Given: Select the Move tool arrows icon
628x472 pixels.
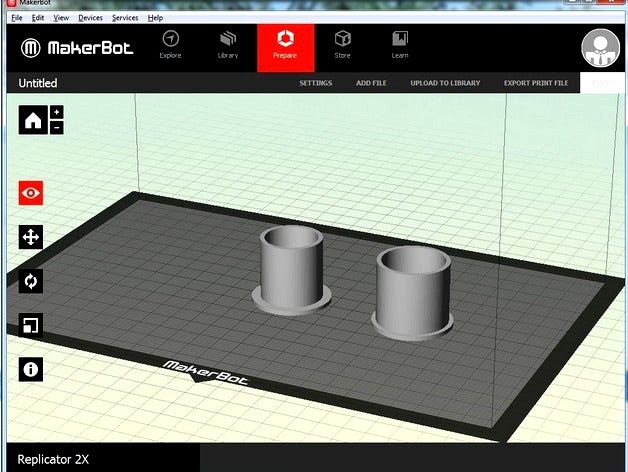Looking at the screenshot, I should point(31,237).
